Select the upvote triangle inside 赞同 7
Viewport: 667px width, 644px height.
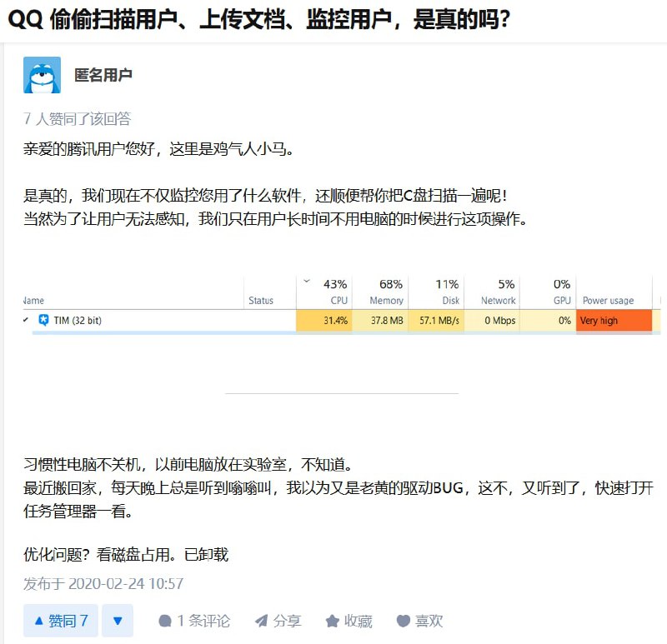click(40, 621)
